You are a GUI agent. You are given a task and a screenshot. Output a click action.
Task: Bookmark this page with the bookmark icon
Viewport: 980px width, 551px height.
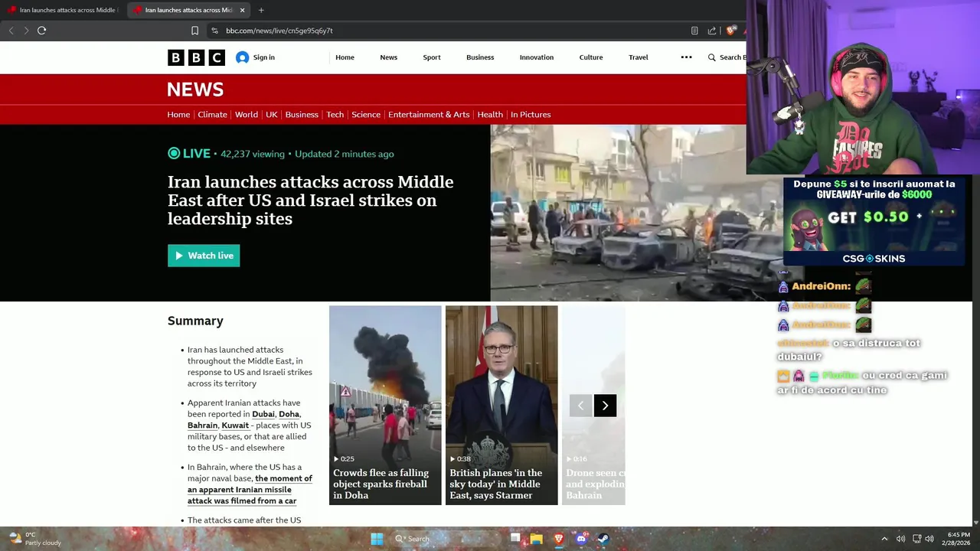click(194, 31)
